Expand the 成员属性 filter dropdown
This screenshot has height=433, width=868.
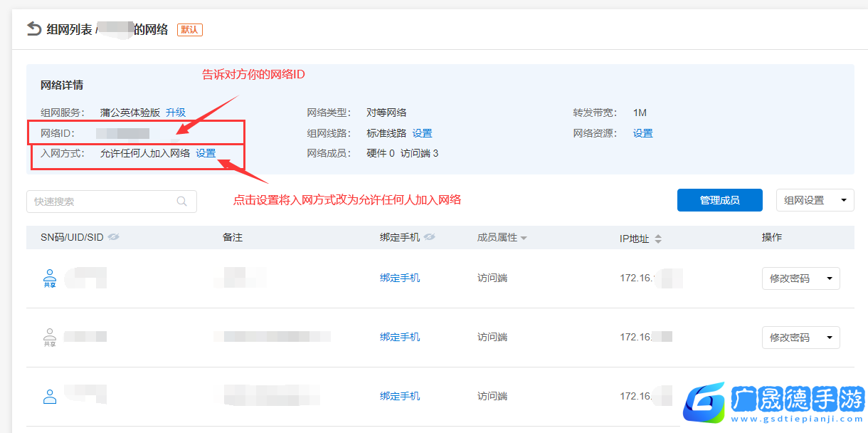(x=524, y=238)
